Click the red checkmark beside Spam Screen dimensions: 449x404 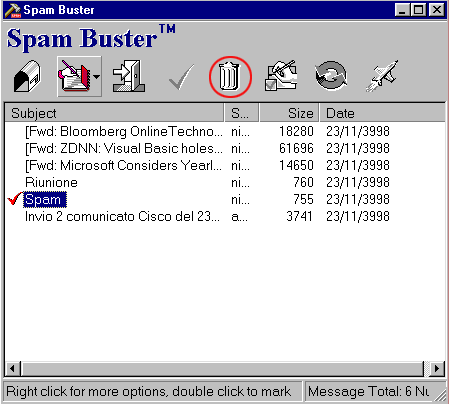tap(15, 199)
